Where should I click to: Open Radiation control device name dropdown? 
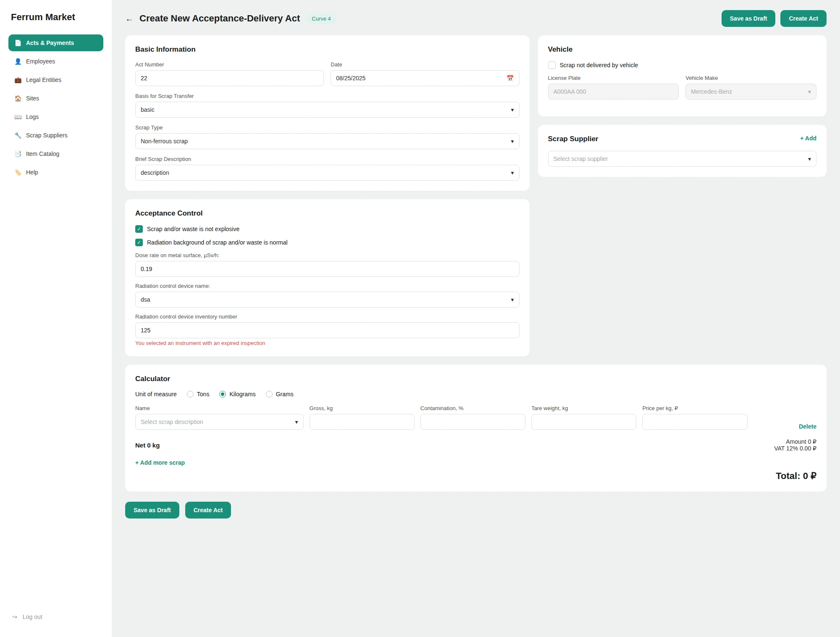[x=327, y=300]
